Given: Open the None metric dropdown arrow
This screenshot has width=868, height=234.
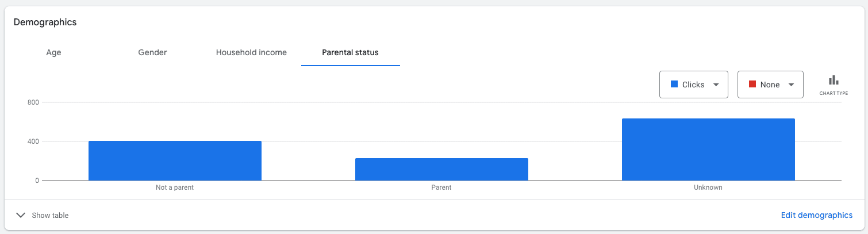Looking at the screenshot, I should coord(792,85).
